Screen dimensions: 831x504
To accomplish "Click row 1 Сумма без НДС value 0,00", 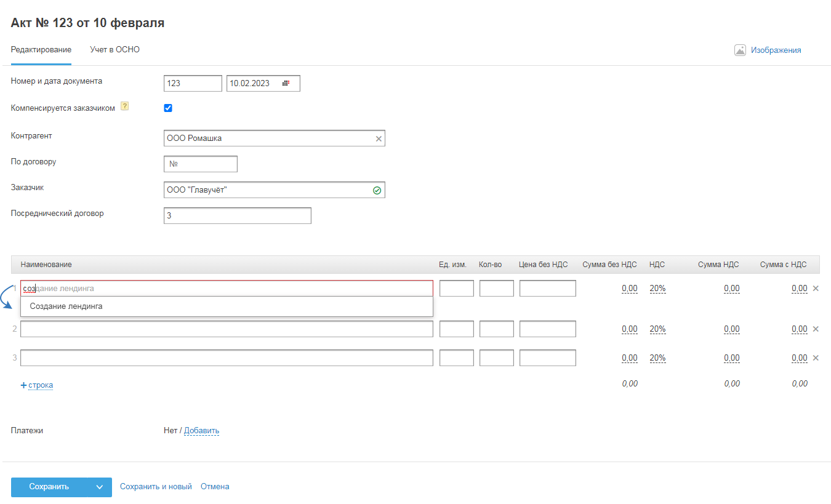I will tap(630, 288).
